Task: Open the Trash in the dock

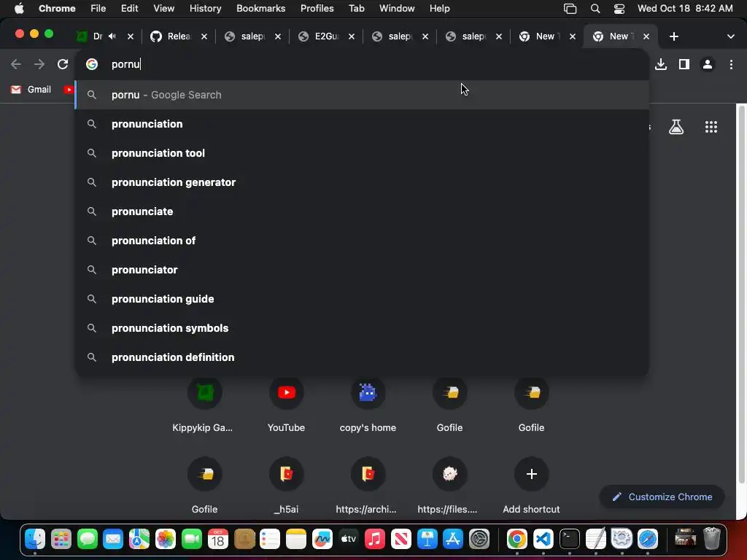Action: point(712,539)
